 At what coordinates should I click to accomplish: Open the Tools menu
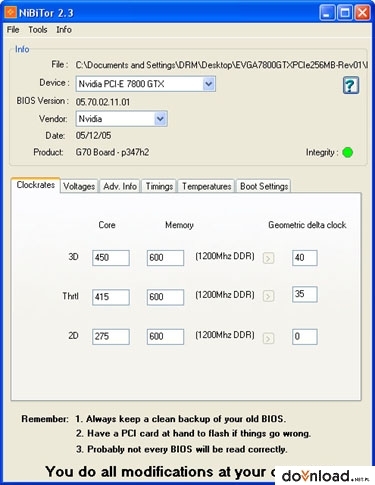38,30
